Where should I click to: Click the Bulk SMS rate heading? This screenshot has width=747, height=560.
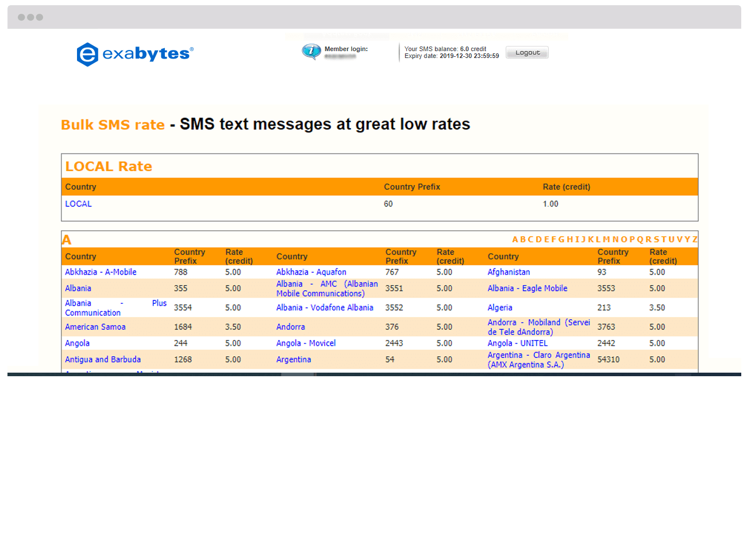(x=112, y=124)
